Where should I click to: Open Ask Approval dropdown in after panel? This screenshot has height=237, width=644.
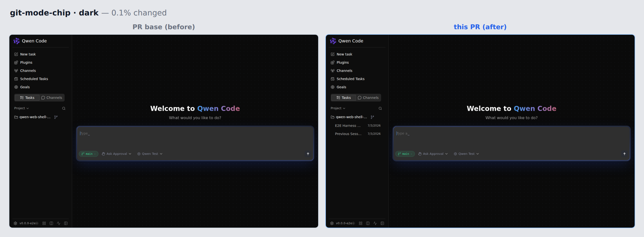point(433,154)
